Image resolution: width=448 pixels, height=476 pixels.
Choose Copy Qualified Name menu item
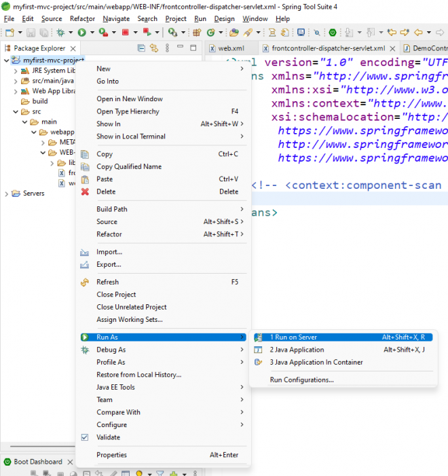point(164,166)
